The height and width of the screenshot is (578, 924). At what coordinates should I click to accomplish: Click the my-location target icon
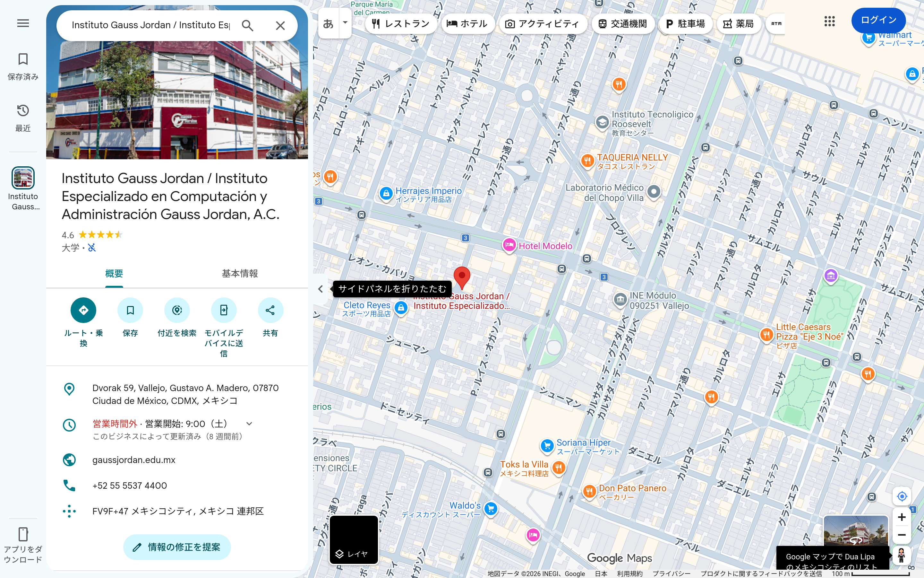click(902, 496)
